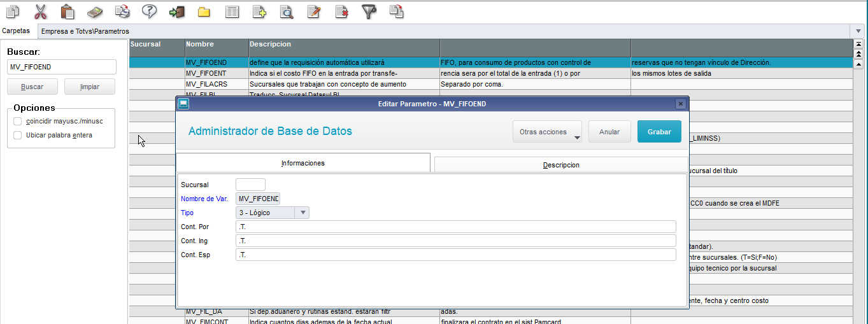Image resolution: width=868 pixels, height=324 pixels.
Task: Select the Empresa e Totvs\Parametros tab
Action: point(85,31)
